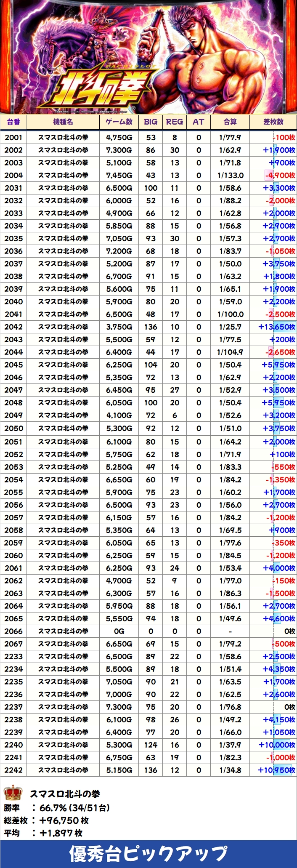Click machine number 2001
Screen dimensions: 297x868
pyautogui.click(x=13, y=137)
